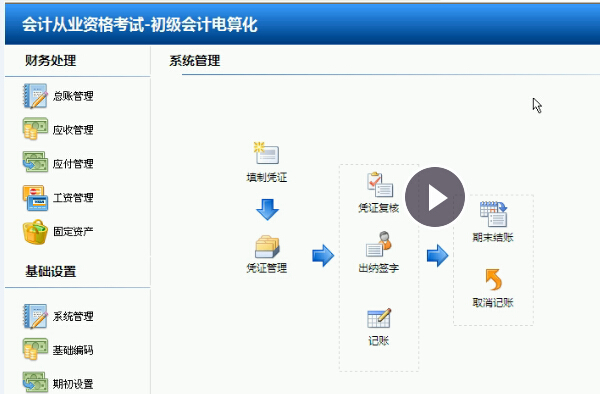Open 凭证管理 folder icon
This screenshot has width=600, height=394.
pyautogui.click(x=267, y=247)
